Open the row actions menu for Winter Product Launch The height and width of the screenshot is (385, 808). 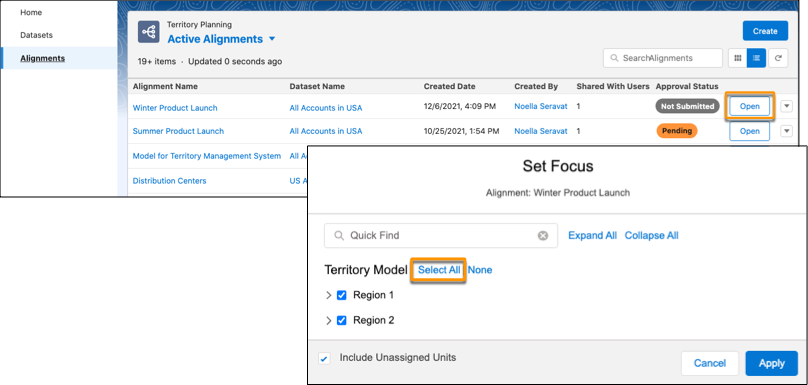[786, 107]
